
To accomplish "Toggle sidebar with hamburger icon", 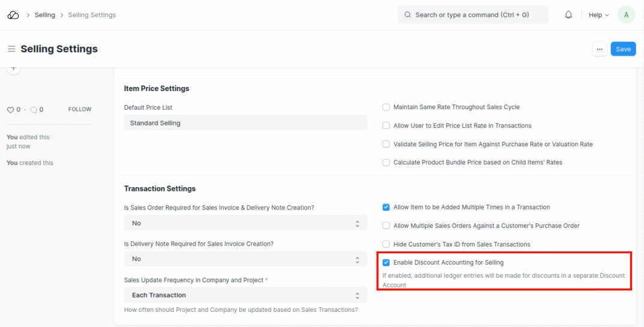I will [x=11, y=49].
